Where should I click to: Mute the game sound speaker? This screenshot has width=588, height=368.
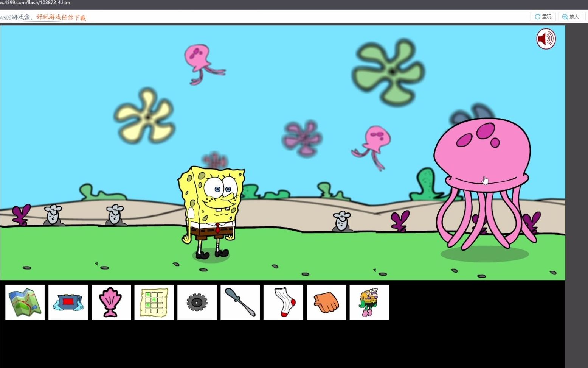point(546,39)
